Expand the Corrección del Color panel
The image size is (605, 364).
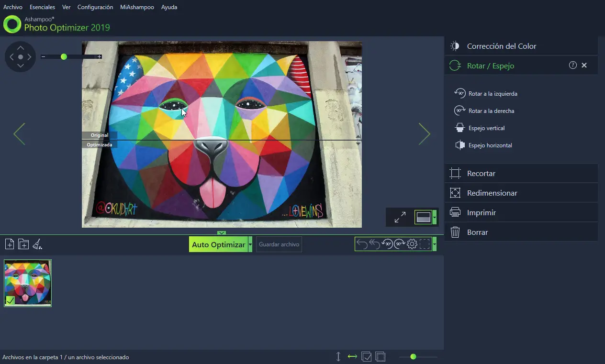click(521, 46)
